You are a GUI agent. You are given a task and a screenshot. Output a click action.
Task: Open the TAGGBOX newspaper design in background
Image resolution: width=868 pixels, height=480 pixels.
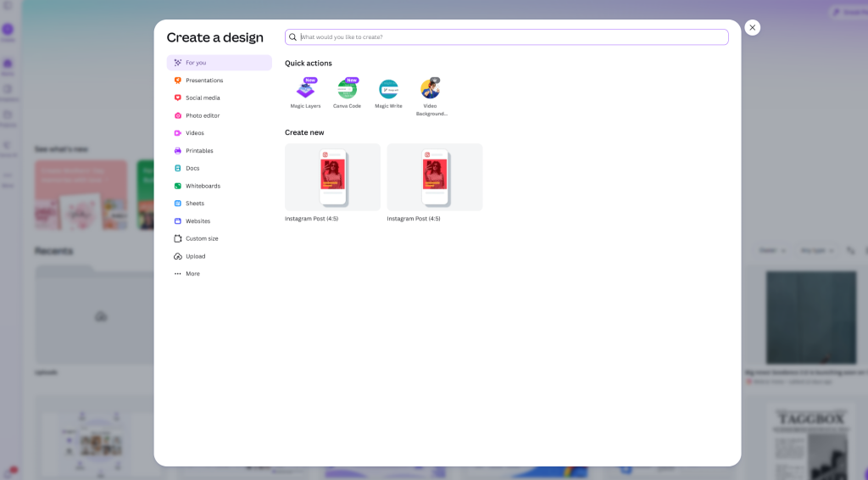811,443
